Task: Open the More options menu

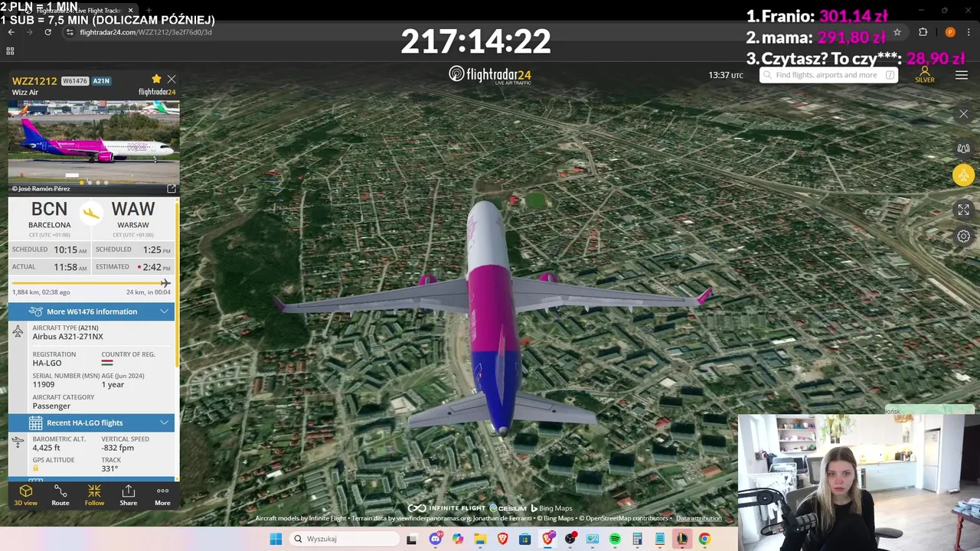Action: [x=162, y=495]
